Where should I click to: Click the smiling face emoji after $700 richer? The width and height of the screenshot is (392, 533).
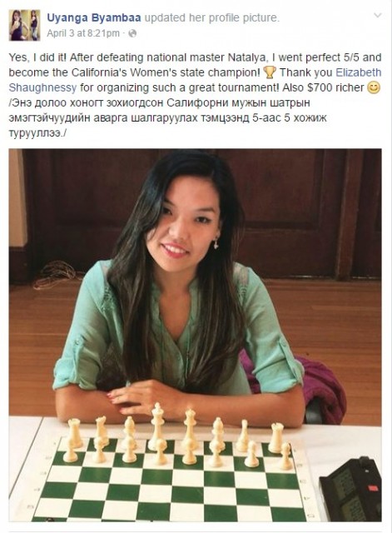[x=374, y=87]
